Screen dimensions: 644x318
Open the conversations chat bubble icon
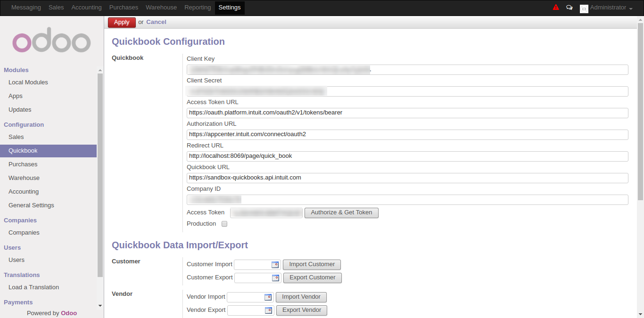[570, 8]
